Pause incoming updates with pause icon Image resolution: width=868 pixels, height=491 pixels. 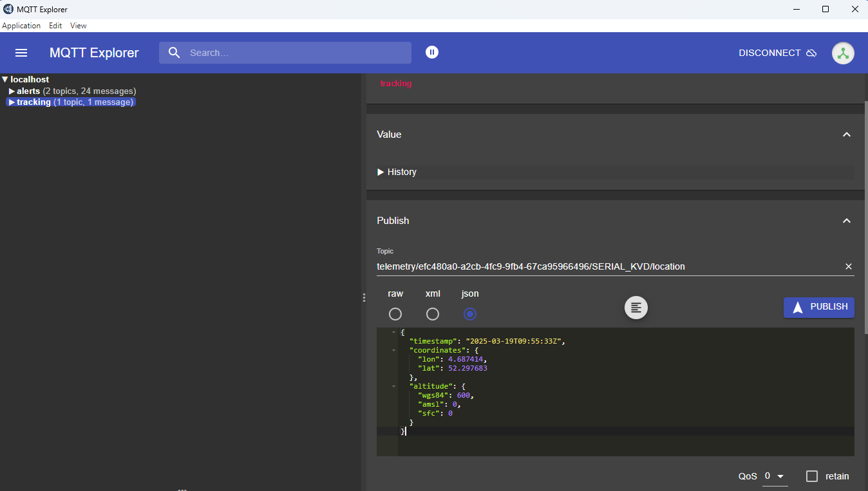[x=432, y=52]
